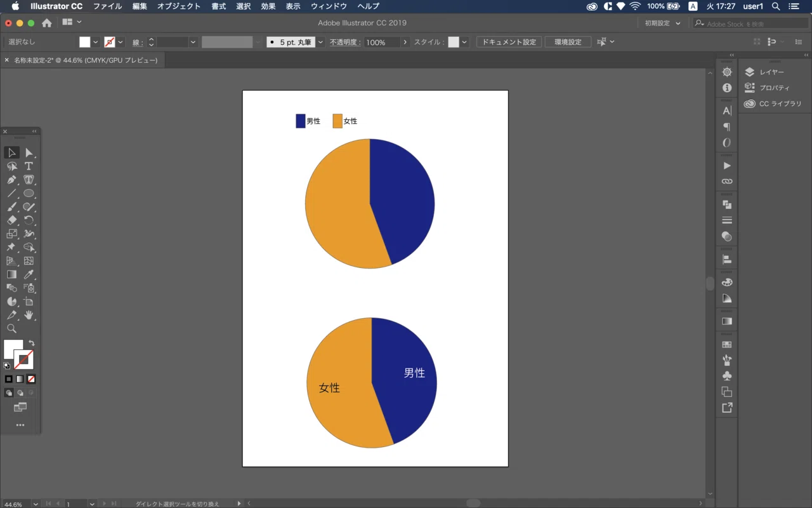Open the Paragraph panel icon
Viewport: 812px width, 508px height.
pyautogui.click(x=727, y=126)
